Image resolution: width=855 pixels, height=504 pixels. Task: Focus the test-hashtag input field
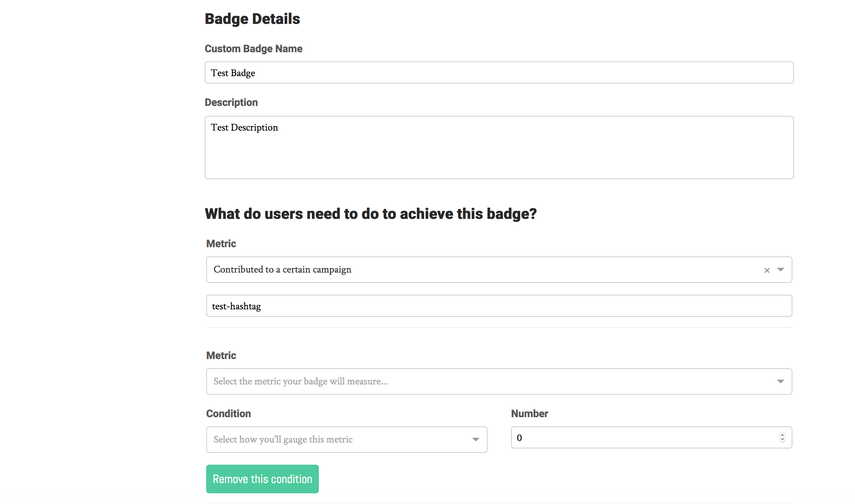(499, 306)
